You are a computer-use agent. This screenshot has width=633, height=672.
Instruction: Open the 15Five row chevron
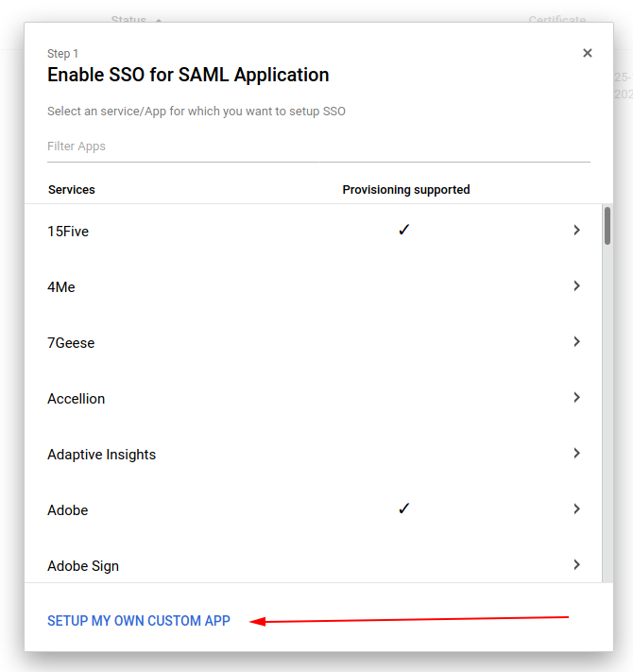[577, 230]
